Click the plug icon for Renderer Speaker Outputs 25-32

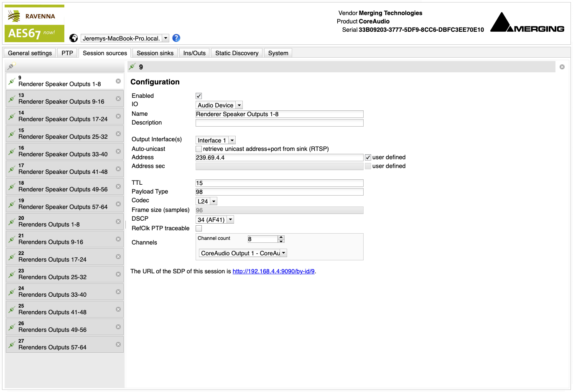(x=12, y=134)
